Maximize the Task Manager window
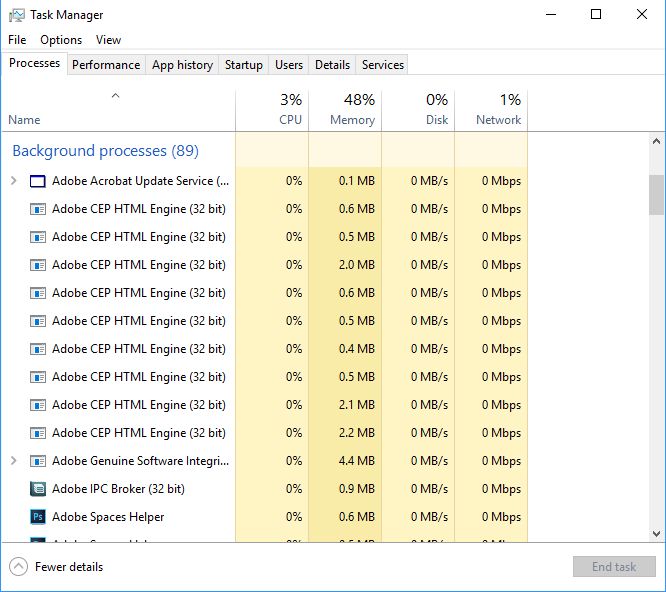 pos(596,14)
